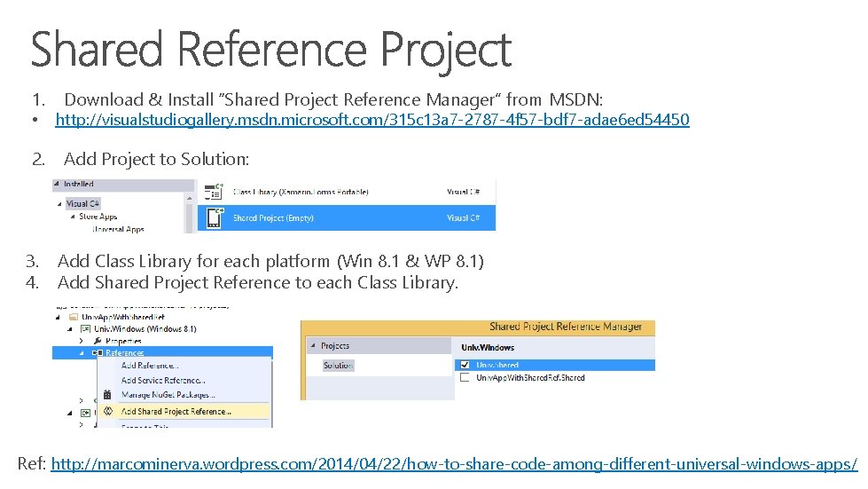Collapse the UnivAppWithSharedRef folder node
Screen dimensions: 868x489
tap(58, 318)
